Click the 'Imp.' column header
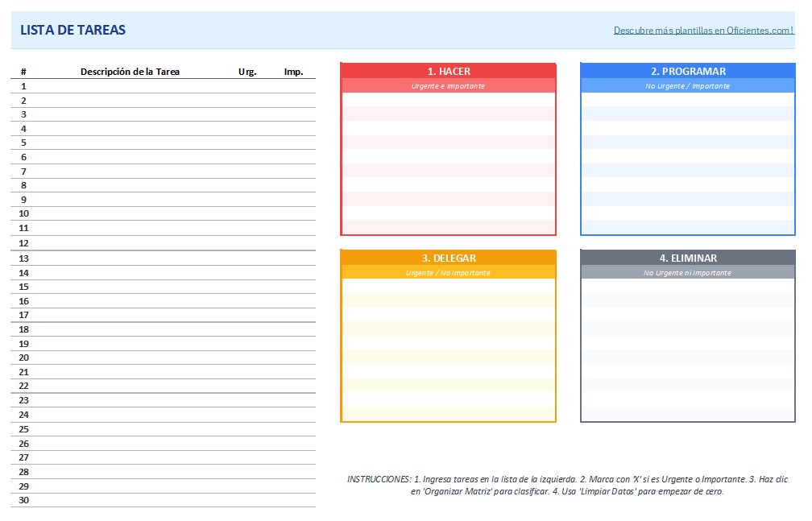812x521 pixels. pos(293,72)
